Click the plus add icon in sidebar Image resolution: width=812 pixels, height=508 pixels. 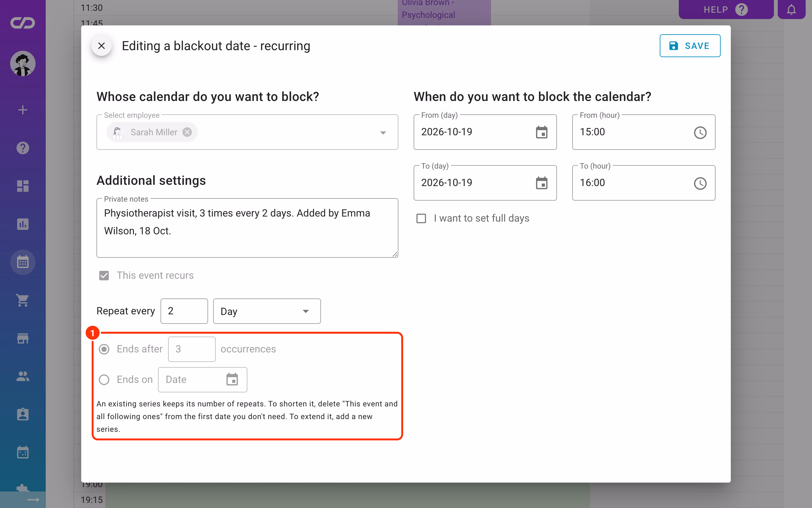(x=23, y=110)
